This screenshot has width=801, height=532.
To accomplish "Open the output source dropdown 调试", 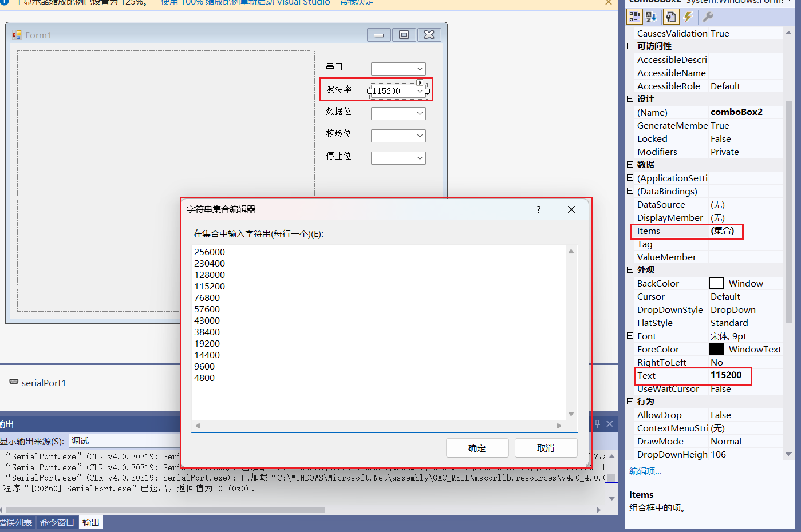I will point(125,441).
